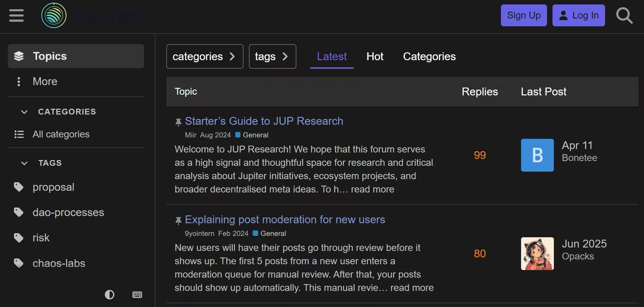Open Topics in the sidebar
This screenshot has height=307, width=644.
[76, 56]
